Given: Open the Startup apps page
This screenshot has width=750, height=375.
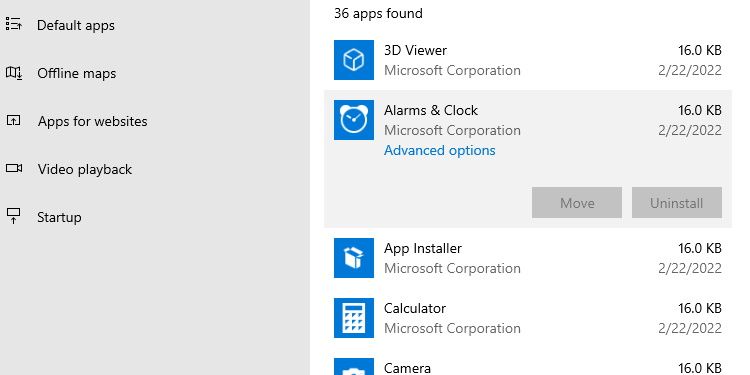Looking at the screenshot, I should tap(59, 218).
